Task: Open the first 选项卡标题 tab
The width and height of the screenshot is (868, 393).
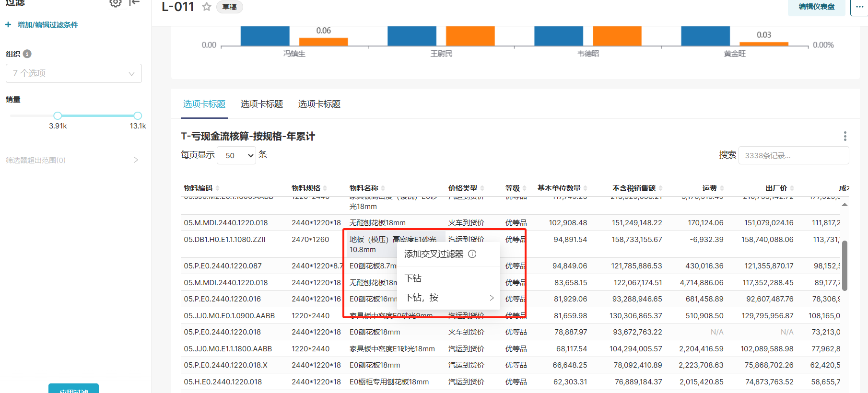Action: pyautogui.click(x=204, y=104)
